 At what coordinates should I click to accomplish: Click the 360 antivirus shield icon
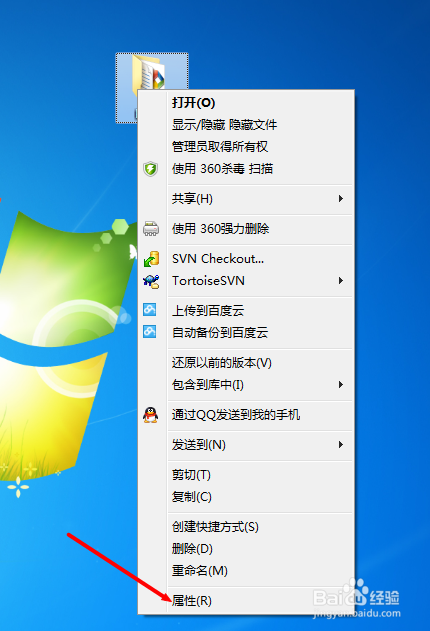(151, 169)
